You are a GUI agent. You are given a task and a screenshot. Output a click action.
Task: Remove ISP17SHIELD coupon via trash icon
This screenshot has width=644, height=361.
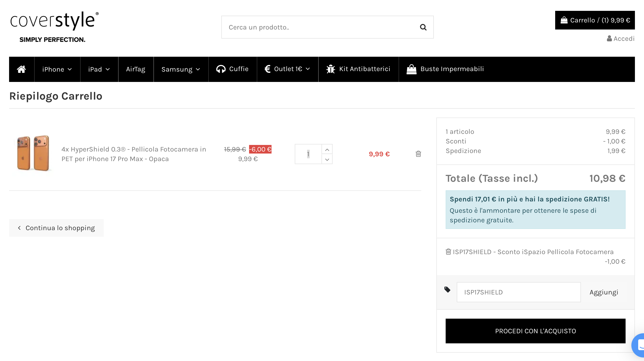pyautogui.click(x=448, y=252)
